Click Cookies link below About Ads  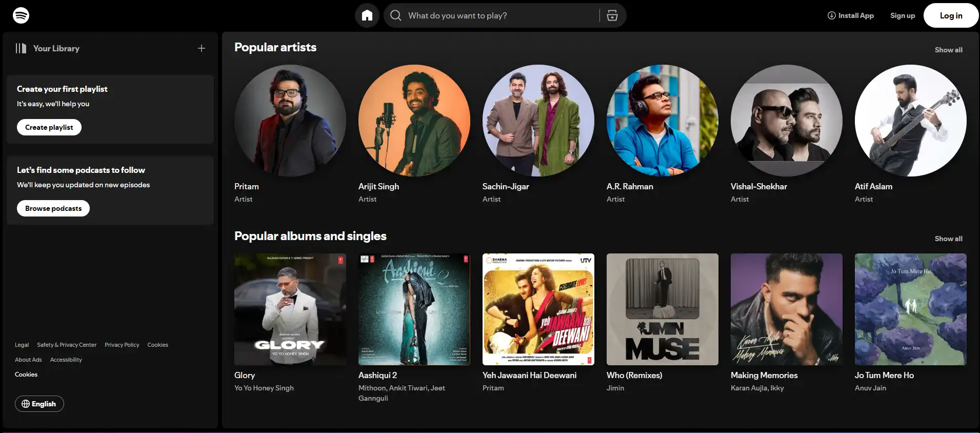(x=26, y=375)
